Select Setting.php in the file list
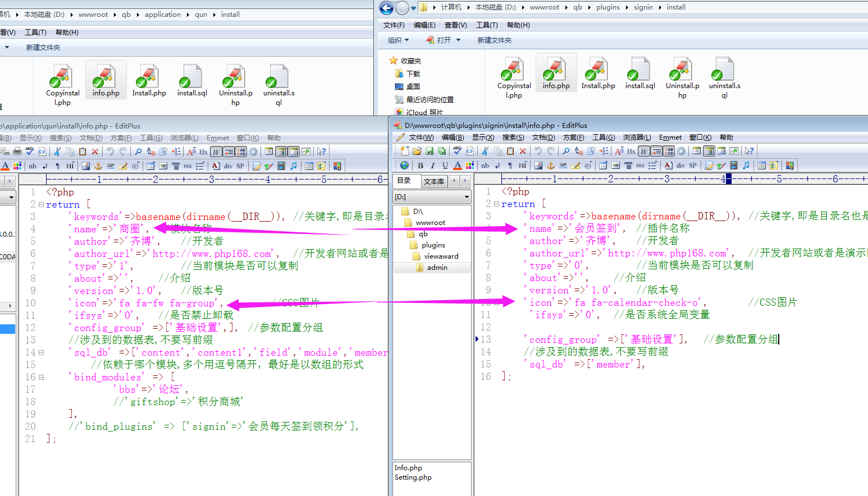This screenshot has width=868, height=496. point(413,477)
